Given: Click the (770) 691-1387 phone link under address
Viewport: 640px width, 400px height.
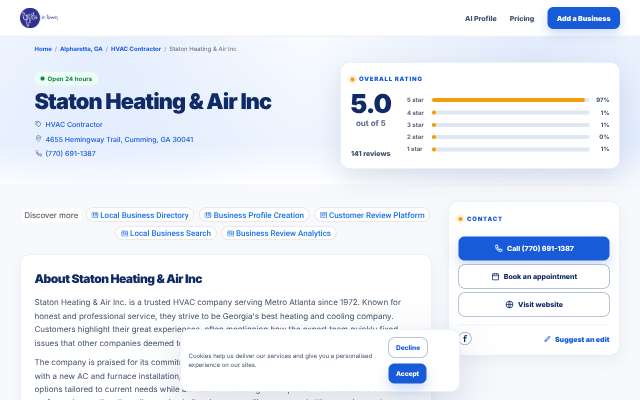Looking at the screenshot, I should (x=71, y=153).
